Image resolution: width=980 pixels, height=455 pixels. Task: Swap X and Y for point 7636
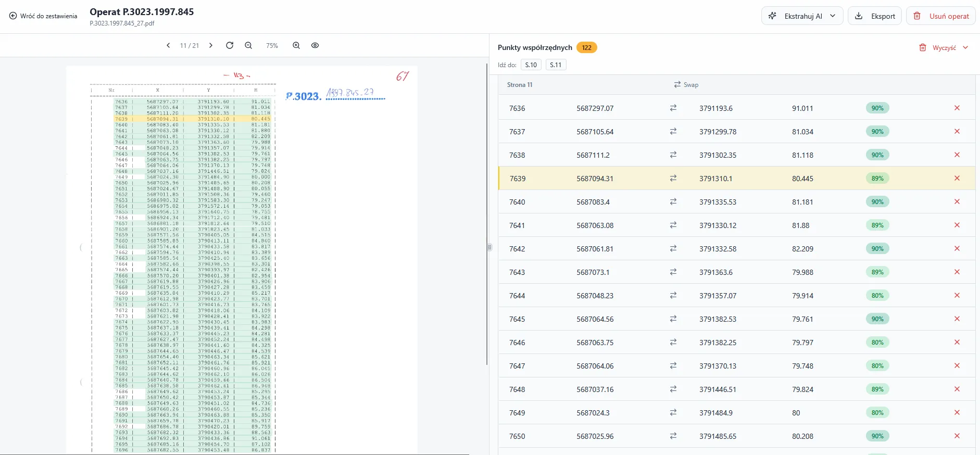click(673, 108)
